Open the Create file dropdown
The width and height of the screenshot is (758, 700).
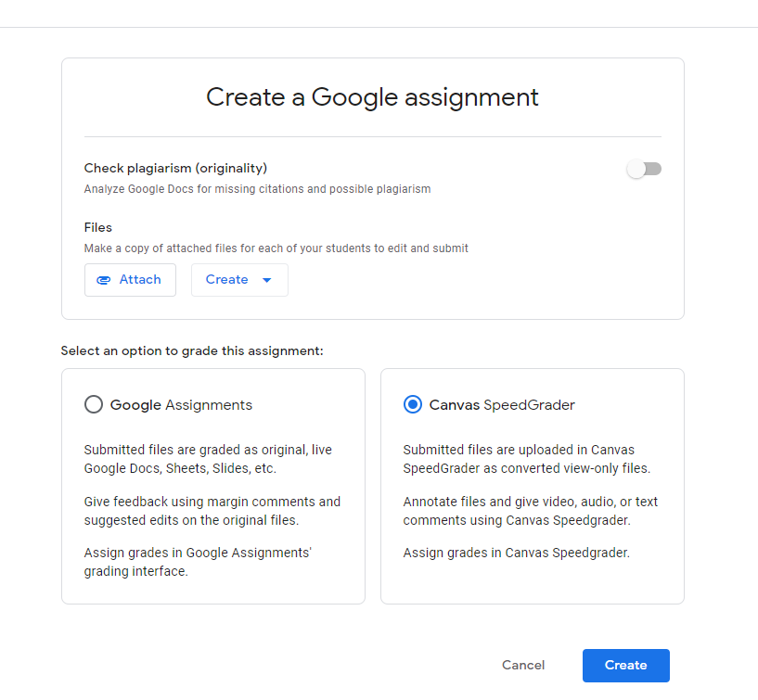(239, 280)
